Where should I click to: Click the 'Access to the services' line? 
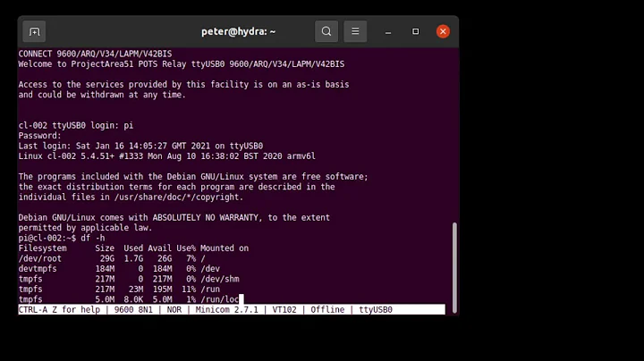pyautogui.click(x=183, y=85)
